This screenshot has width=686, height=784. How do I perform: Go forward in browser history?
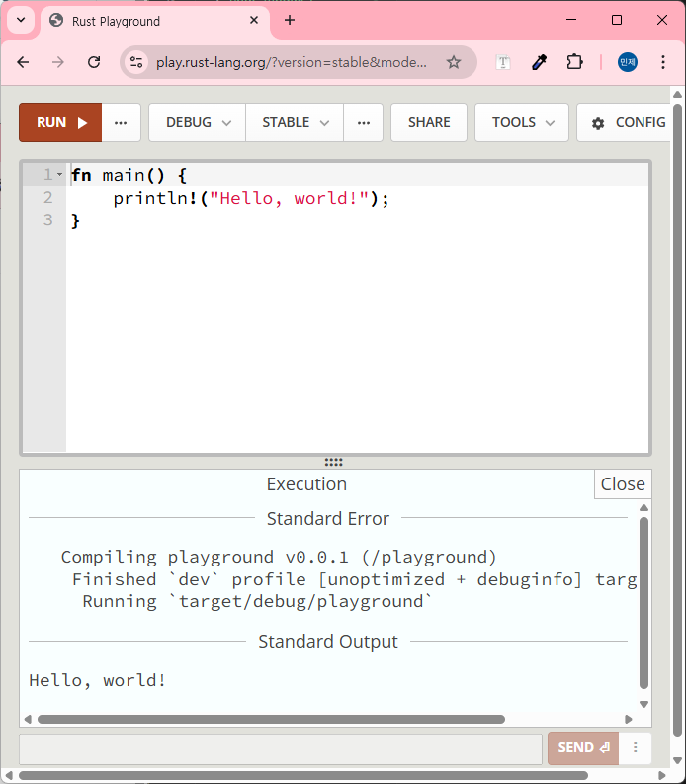(58, 62)
